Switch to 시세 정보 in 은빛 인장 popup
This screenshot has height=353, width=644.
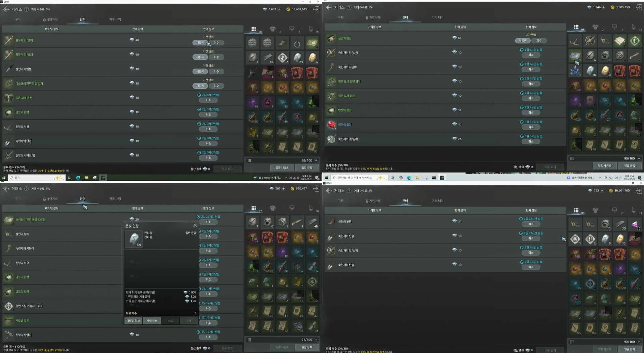[152, 321]
